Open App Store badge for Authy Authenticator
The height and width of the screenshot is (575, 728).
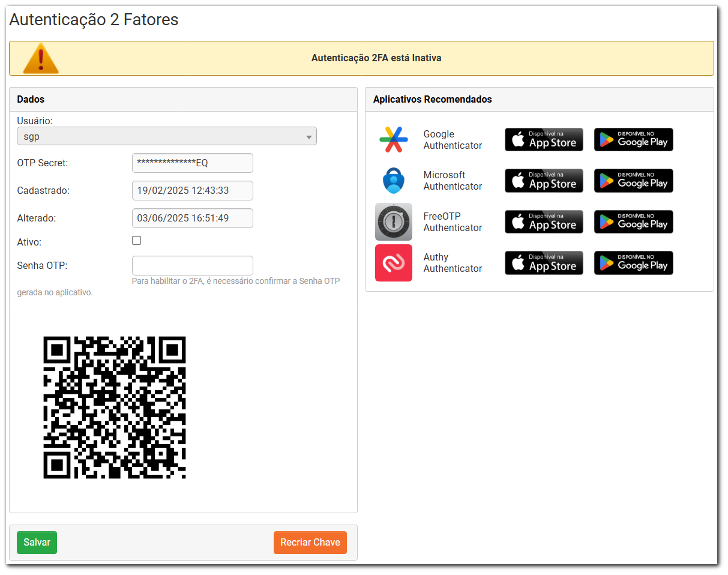pyautogui.click(x=544, y=263)
